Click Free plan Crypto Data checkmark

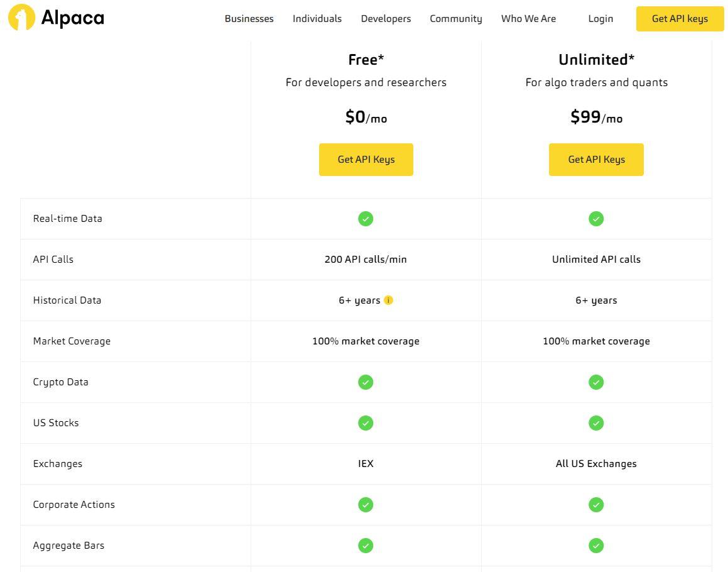[366, 382]
